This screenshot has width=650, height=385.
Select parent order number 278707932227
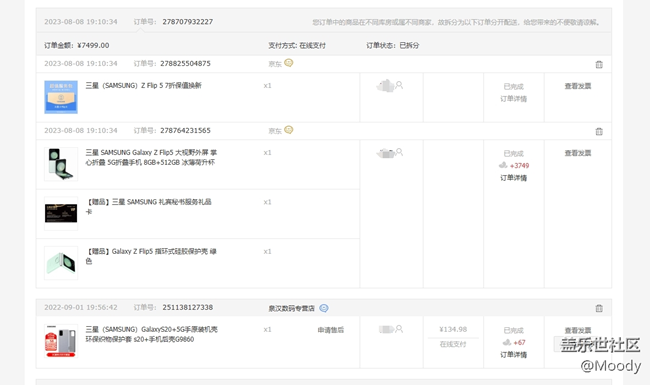point(187,22)
